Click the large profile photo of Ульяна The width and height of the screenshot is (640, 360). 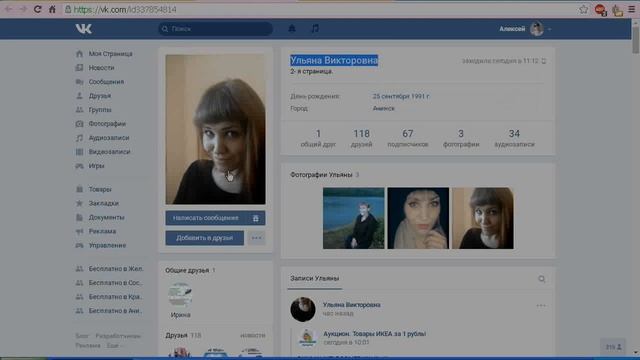[216, 129]
